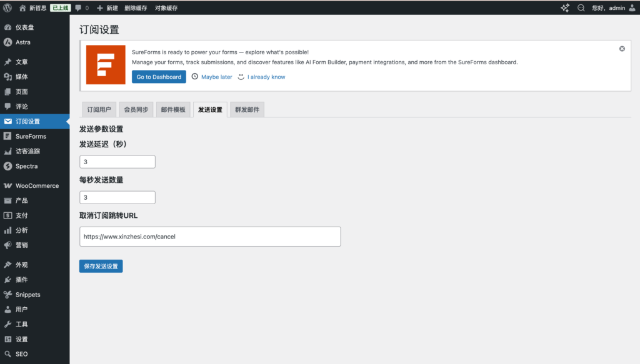Screen dimensions: 640x364
Task: Click the Maybe later link
Action: tap(216, 77)
